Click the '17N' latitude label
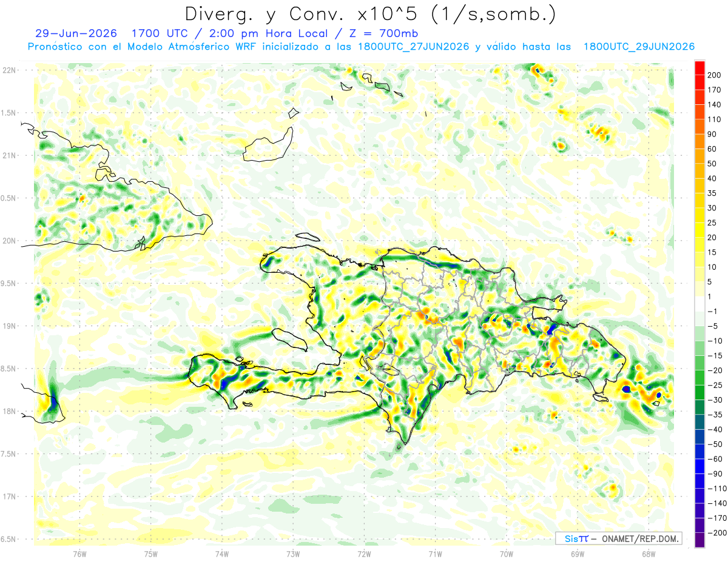The height and width of the screenshot is (562, 728). pos(10,497)
